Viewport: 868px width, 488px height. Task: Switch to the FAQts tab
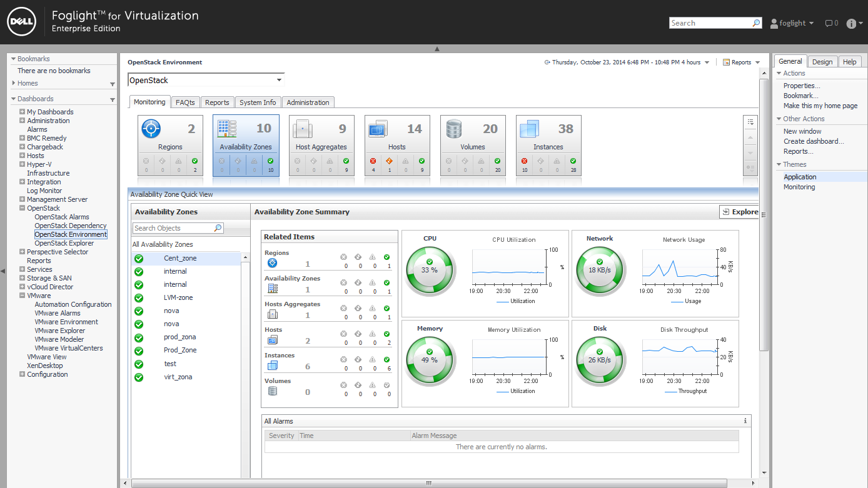pos(185,102)
